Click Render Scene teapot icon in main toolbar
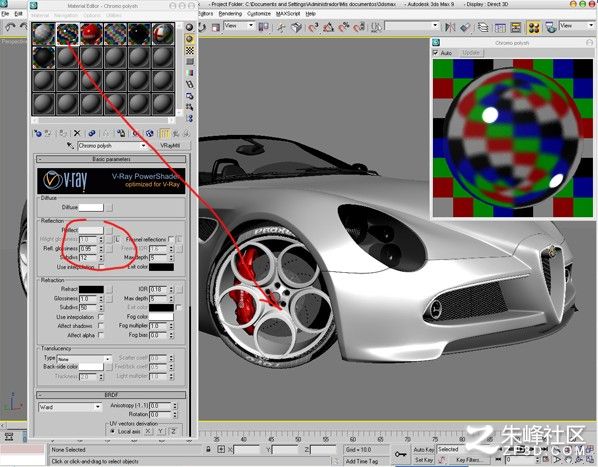This screenshot has width=598, height=467. point(550,27)
